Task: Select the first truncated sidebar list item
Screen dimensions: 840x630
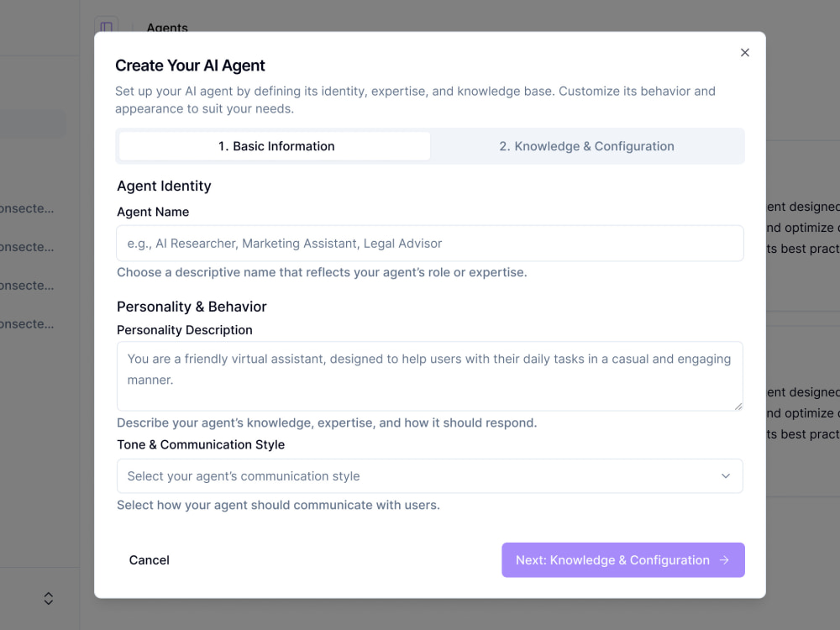Action: (27, 208)
